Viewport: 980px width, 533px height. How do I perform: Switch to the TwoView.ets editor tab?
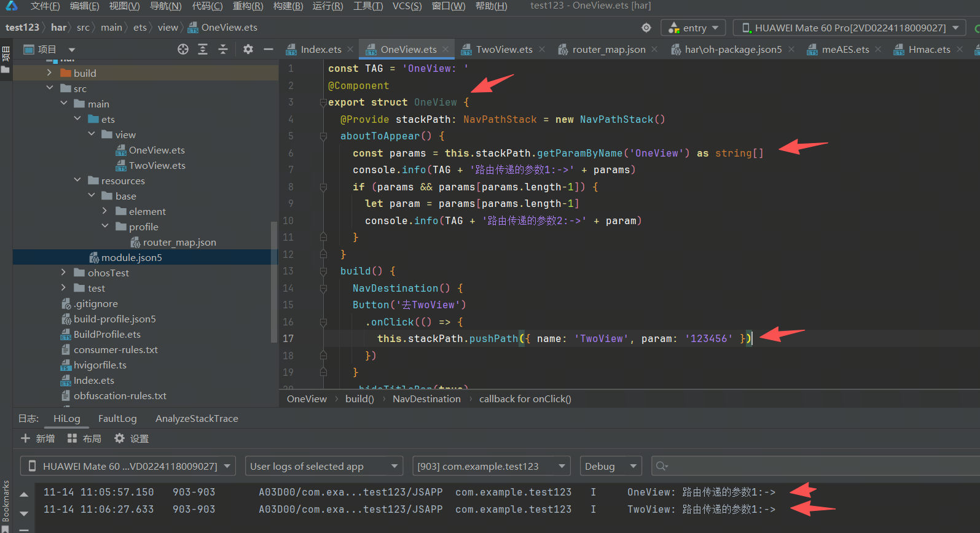503,50
